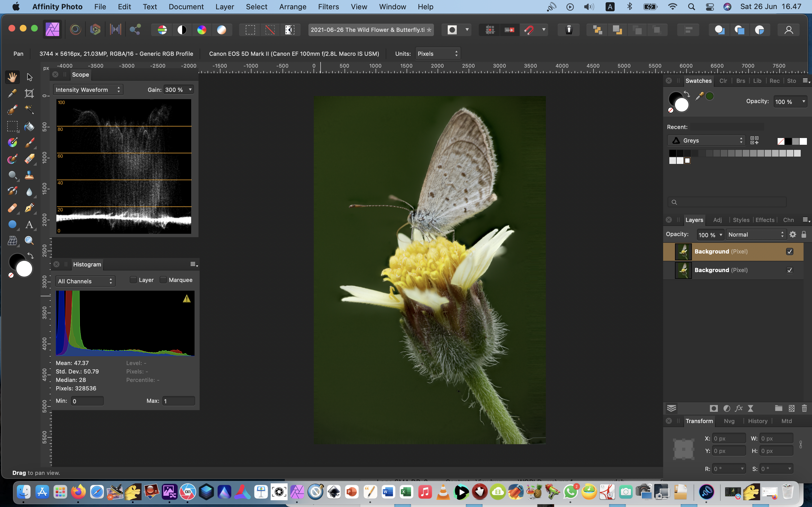The width and height of the screenshot is (812, 507).
Task: Switch to the History tab
Action: click(x=757, y=421)
